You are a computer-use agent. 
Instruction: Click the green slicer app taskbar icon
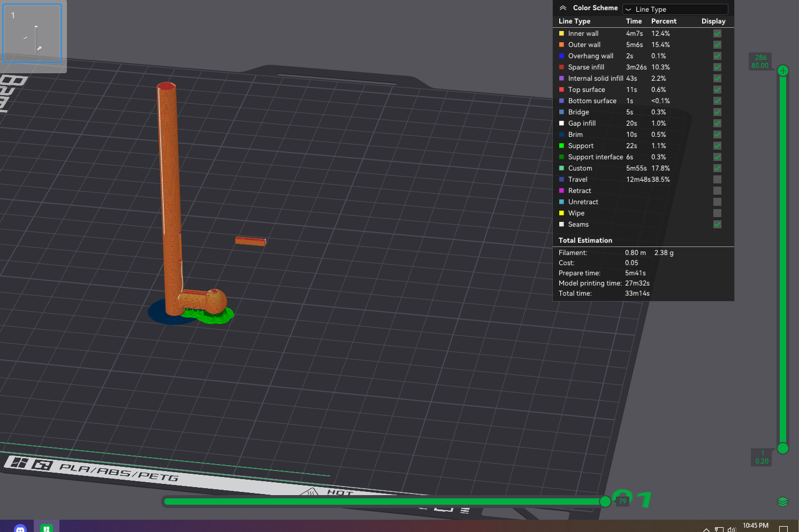click(x=46, y=528)
